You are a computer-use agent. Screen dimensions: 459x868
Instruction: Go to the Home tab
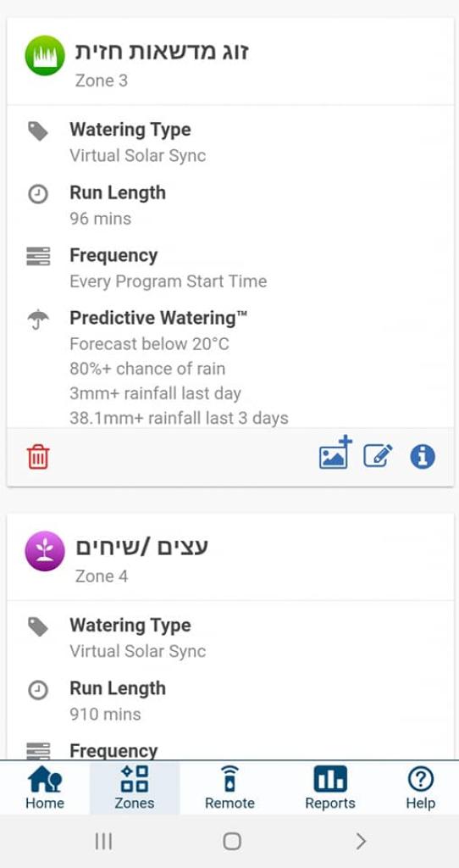coord(45,787)
